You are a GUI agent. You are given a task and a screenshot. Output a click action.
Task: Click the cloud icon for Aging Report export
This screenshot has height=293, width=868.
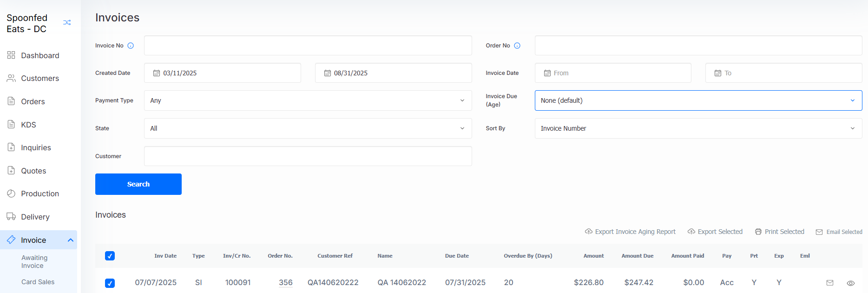pos(588,232)
